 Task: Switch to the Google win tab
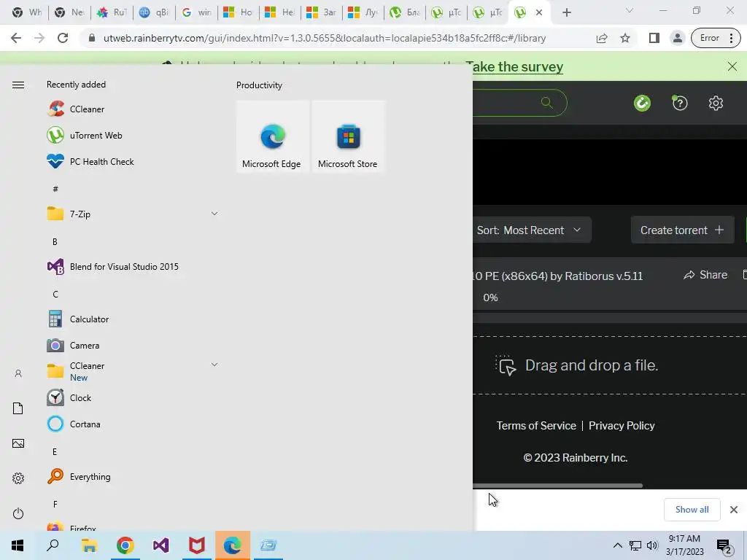197,12
